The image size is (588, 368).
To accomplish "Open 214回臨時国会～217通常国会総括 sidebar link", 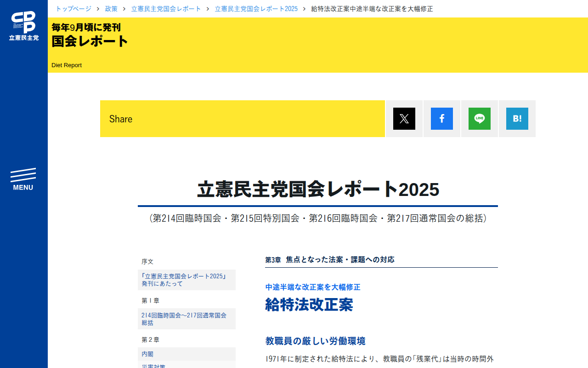I will point(187,319).
